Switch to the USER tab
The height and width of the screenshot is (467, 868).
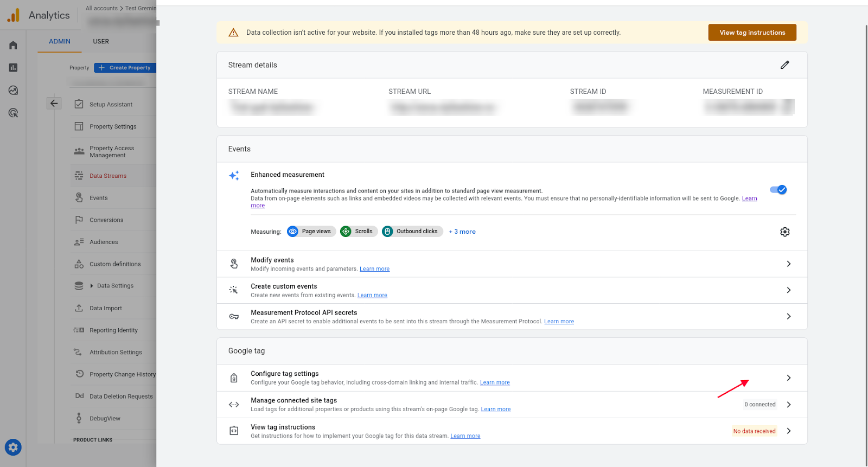pos(101,41)
